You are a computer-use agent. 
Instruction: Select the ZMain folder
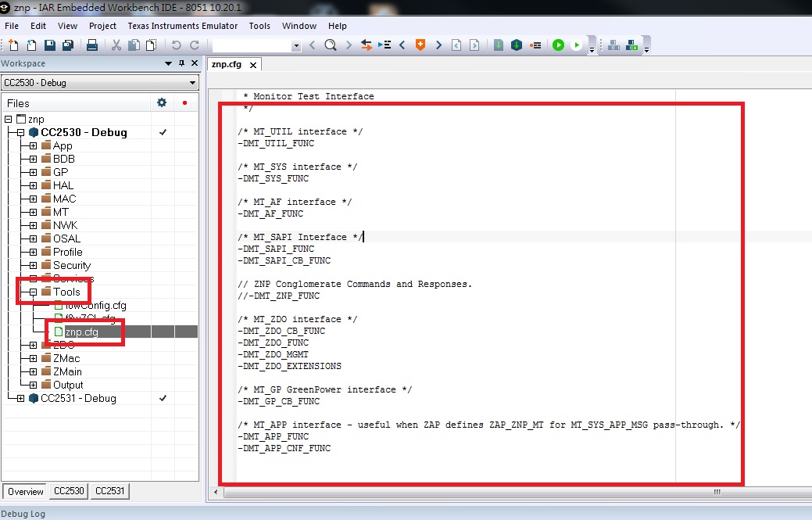coord(67,371)
